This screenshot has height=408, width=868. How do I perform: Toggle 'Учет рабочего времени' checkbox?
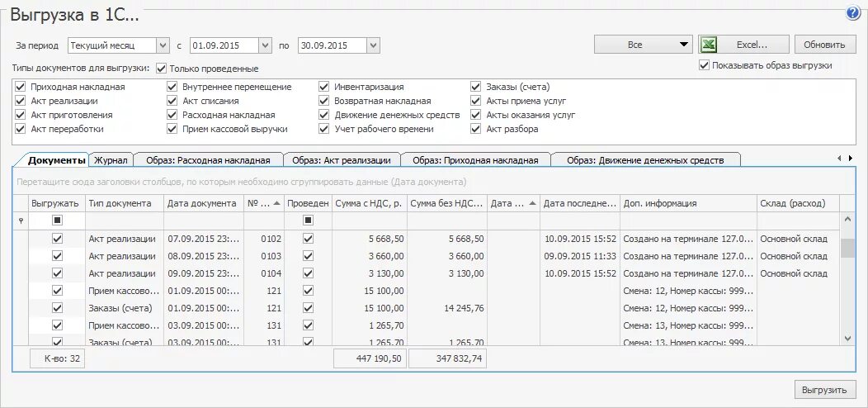[x=323, y=129]
